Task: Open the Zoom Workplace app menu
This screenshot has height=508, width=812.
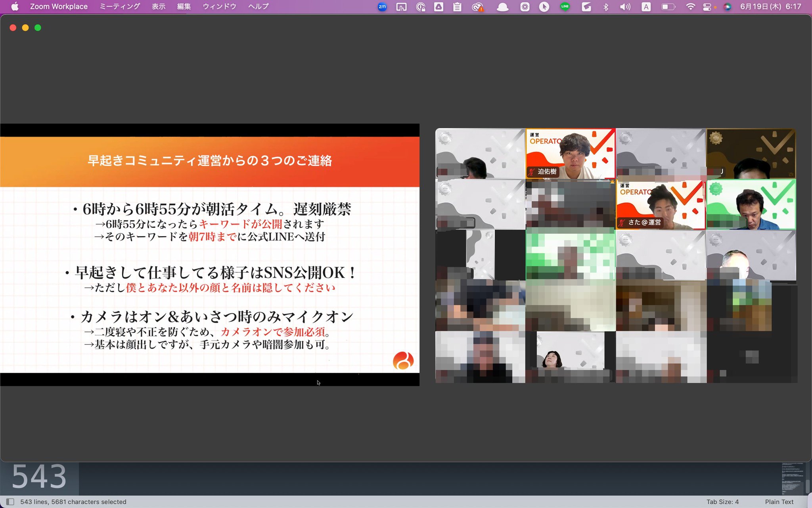Action: tap(59, 6)
